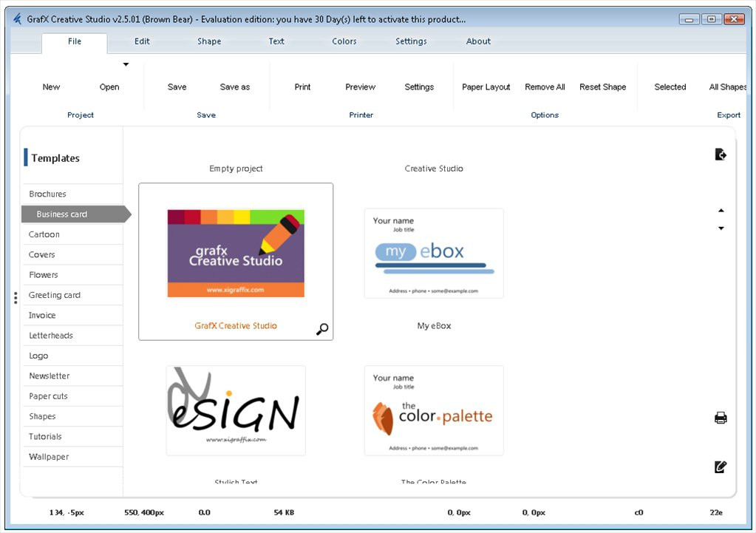Open the Colors tab
This screenshot has height=533, width=756.
pyautogui.click(x=344, y=41)
